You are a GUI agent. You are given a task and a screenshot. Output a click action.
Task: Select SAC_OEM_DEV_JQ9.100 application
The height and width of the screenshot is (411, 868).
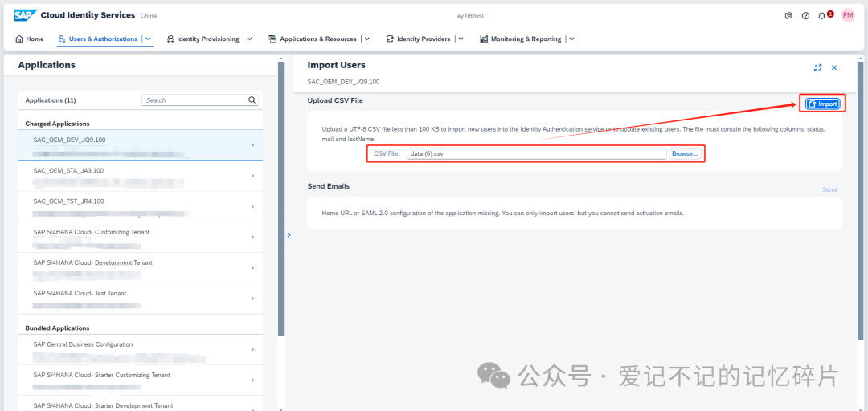140,145
